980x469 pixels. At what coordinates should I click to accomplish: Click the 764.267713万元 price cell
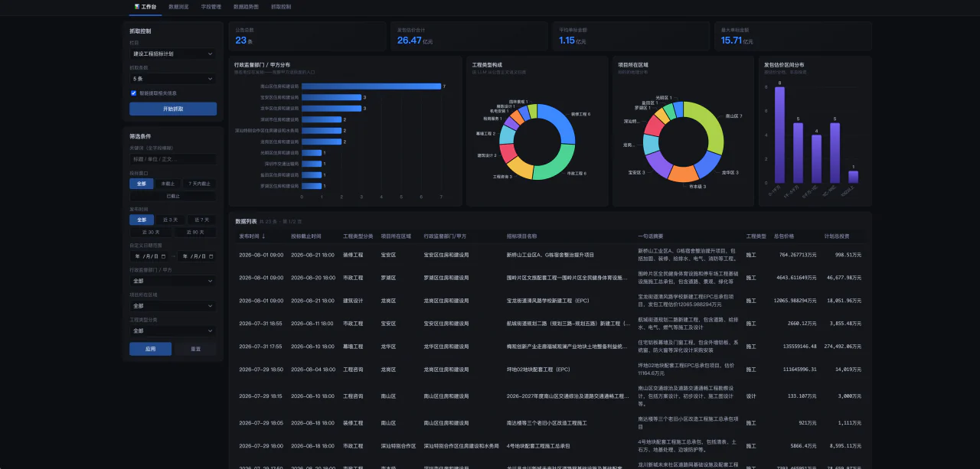pyautogui.click(x=798, y=255)
